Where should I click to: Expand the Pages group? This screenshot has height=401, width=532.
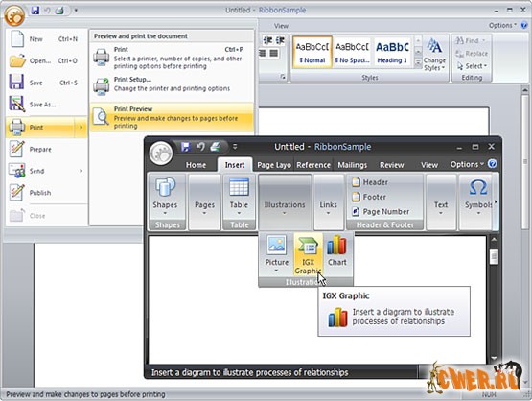coord(204,202)
